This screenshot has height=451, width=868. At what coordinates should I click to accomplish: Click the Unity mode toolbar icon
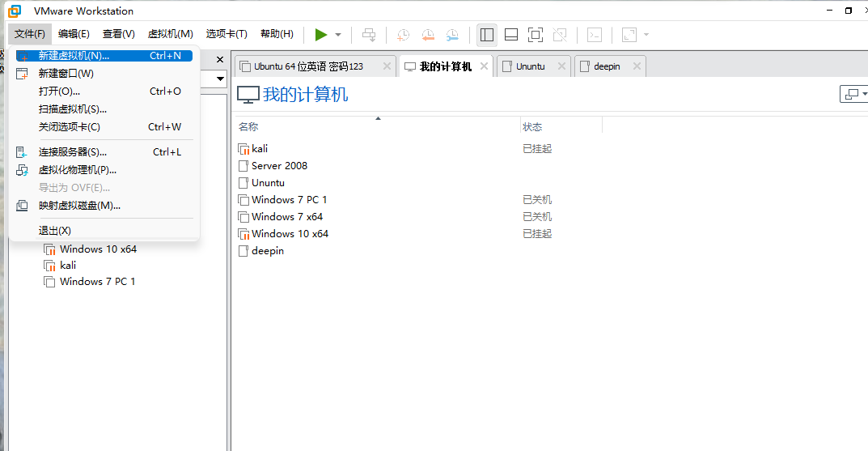click(x=560, y=35)
